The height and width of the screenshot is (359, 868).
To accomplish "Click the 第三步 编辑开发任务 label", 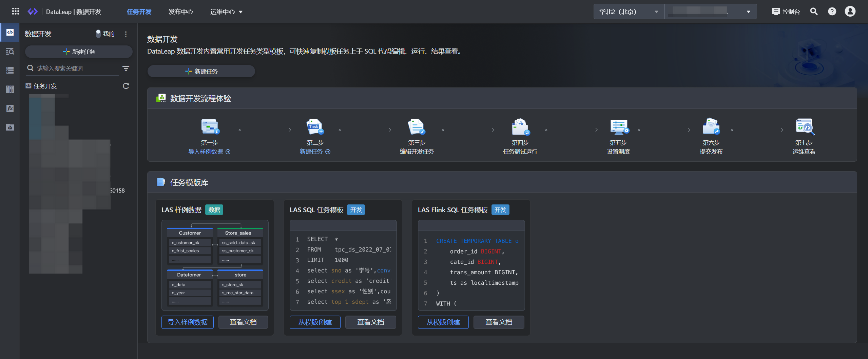I will coord(417,152).
